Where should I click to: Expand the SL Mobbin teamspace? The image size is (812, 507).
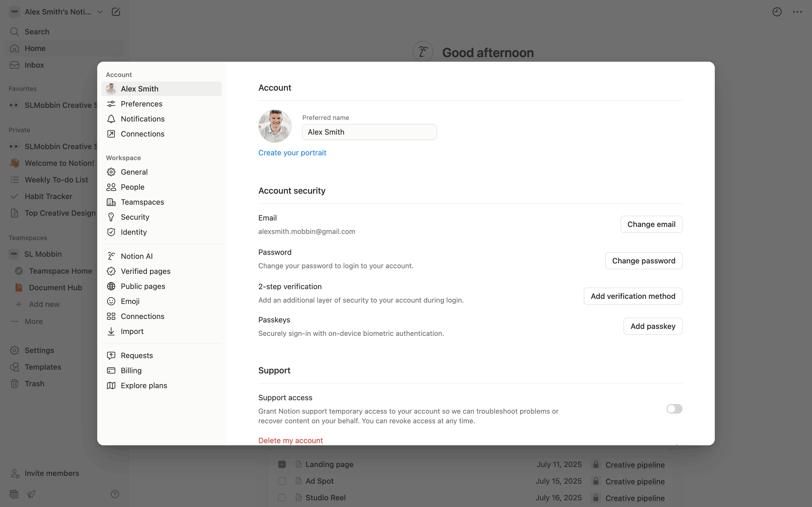43,254
